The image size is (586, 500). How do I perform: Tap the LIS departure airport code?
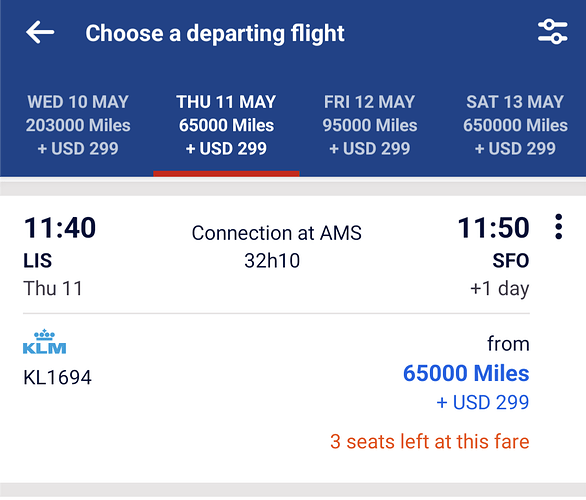[37, 260]
